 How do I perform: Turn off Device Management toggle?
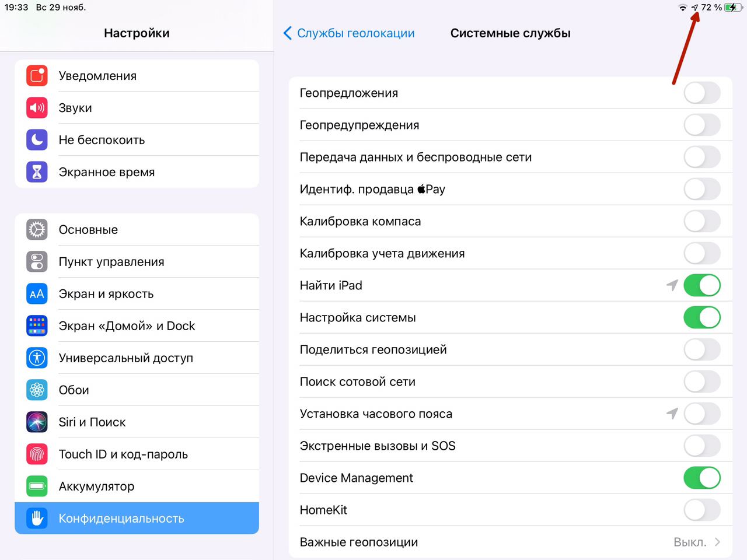pyautogui.click(x=701, y=478)
